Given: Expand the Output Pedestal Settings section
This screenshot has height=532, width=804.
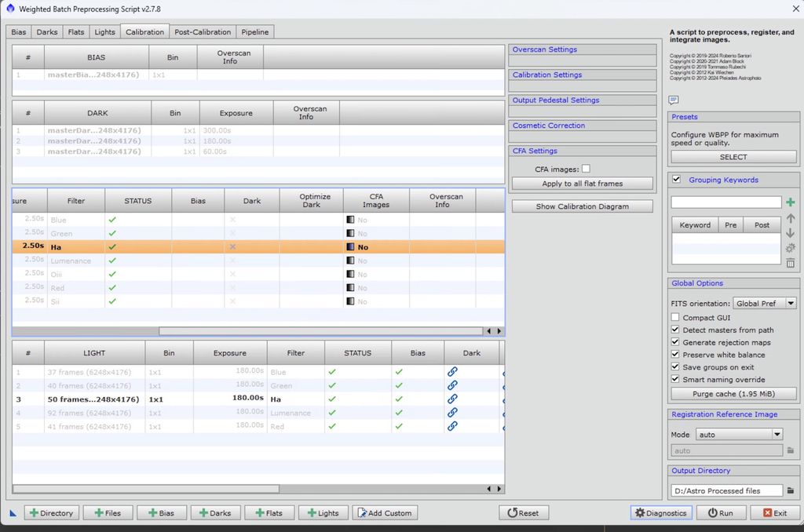Looking at the screenshot, I should point(582,100).
